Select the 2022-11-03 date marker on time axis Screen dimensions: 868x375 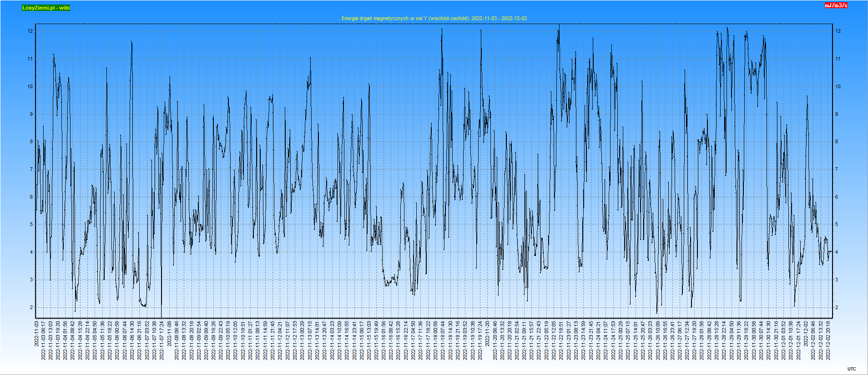point(36,334)
